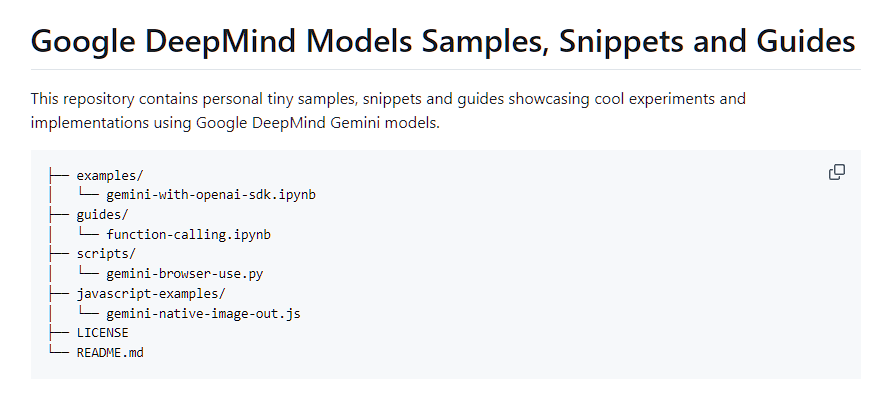Select function-calling.ipynb file name
Screen dimensions: 880x408
click(x=189, y=235)
